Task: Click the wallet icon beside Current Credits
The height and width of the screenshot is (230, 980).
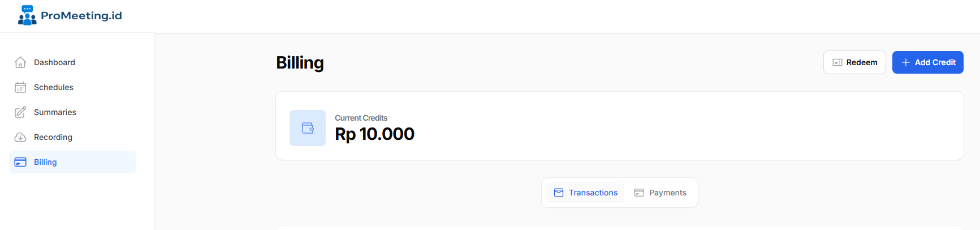Action: (308, 128)
